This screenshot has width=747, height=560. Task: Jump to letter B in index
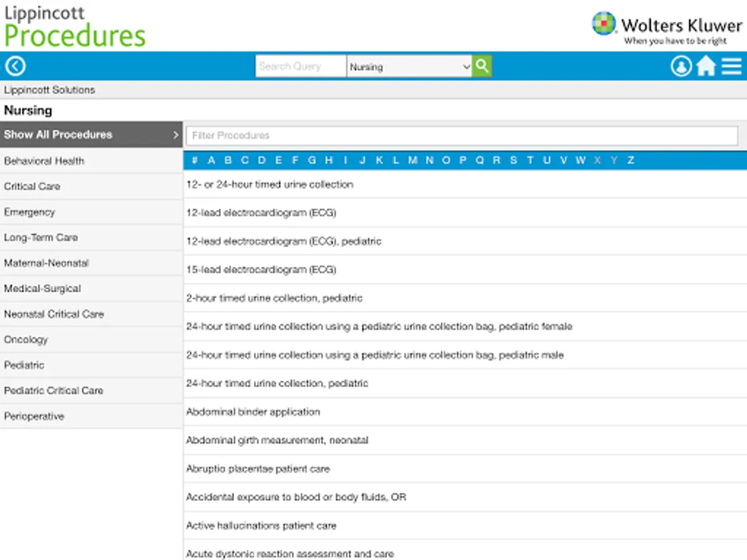tap(228, 160)
